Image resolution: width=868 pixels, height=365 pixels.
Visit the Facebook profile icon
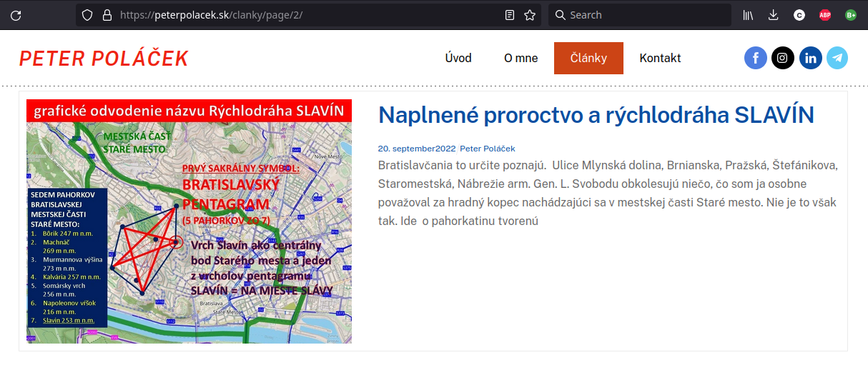(x=756, y=58)
